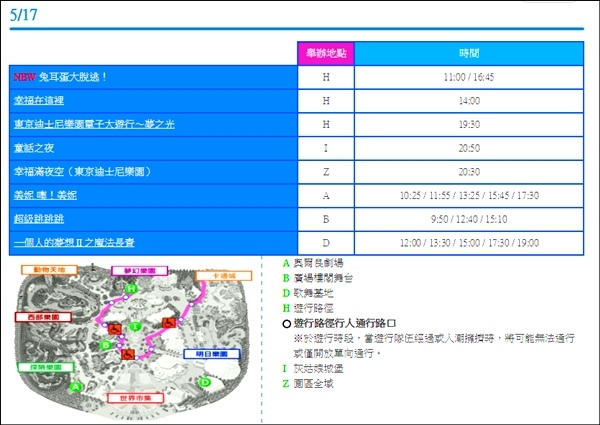Click the 12:00 / 13:30 / 15:00 times cell

pos(469,243)
